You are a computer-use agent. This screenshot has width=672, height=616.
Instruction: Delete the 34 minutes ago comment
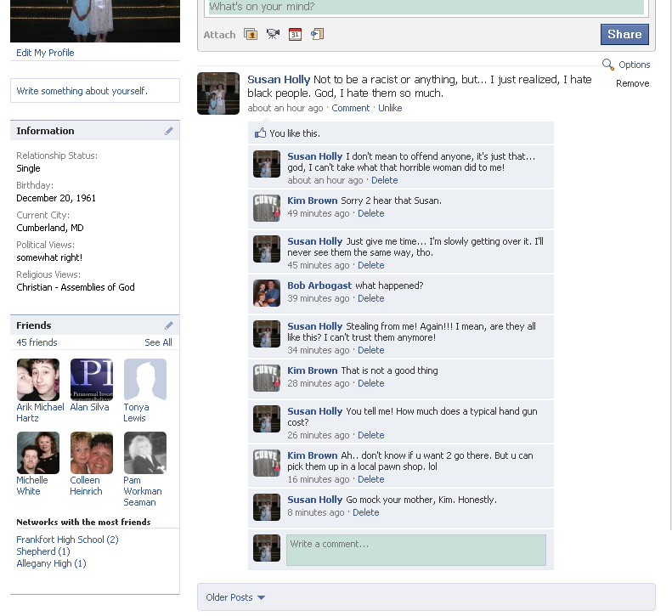pyautogui.click(x=371, y=350)
